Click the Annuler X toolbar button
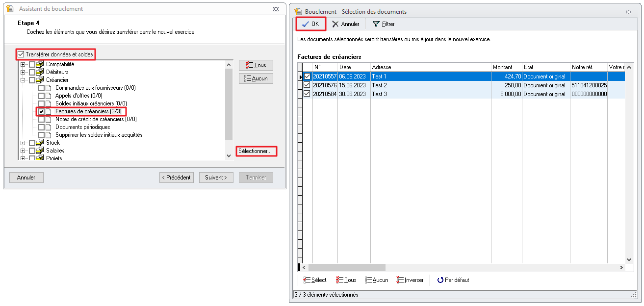 click(346, 24)
